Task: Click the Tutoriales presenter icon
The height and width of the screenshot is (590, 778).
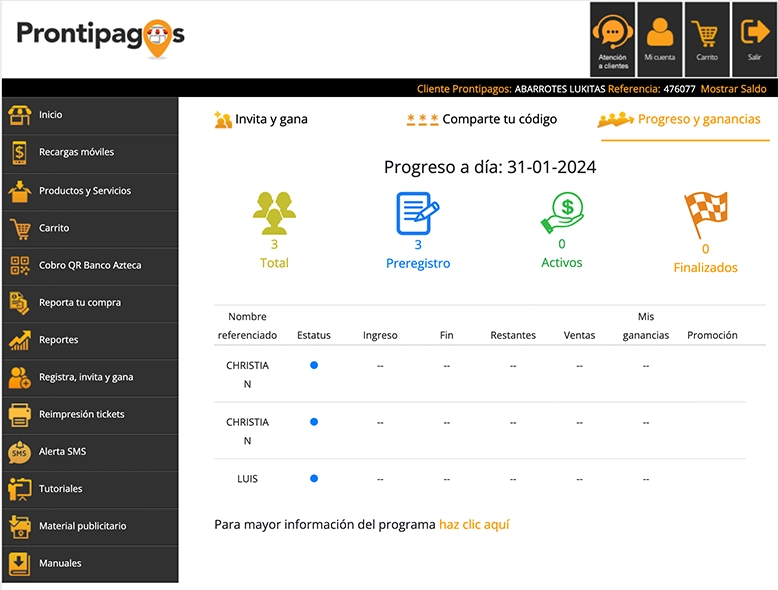Action: 20,489
